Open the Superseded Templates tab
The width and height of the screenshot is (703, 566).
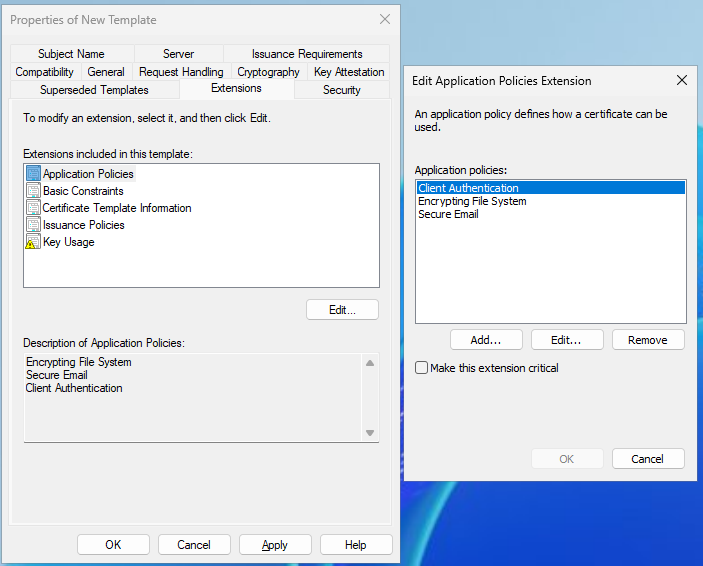coord(94,90)
